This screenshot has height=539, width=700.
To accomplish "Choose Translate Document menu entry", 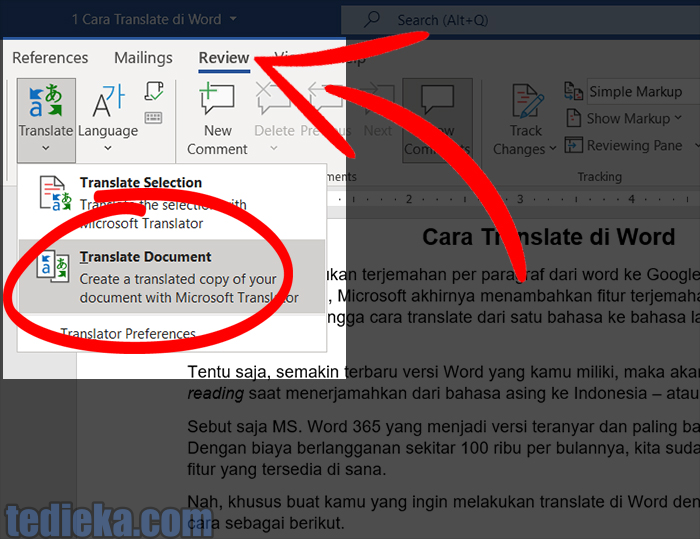I will click(x=172, y=276).
